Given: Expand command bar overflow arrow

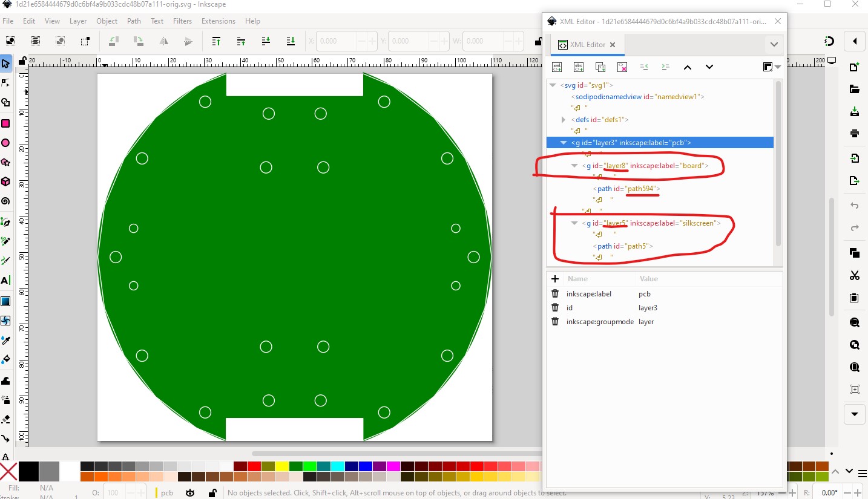Looking at the screenshot, I should (854, 414).
